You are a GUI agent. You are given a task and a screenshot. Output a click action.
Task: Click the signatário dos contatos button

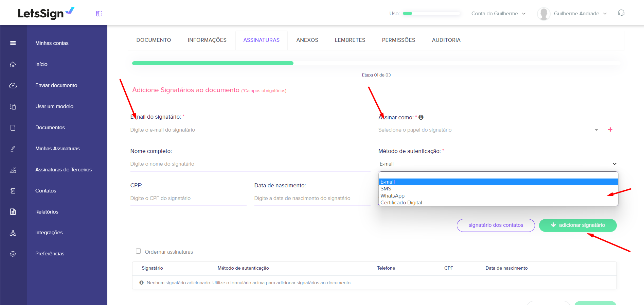496,225
